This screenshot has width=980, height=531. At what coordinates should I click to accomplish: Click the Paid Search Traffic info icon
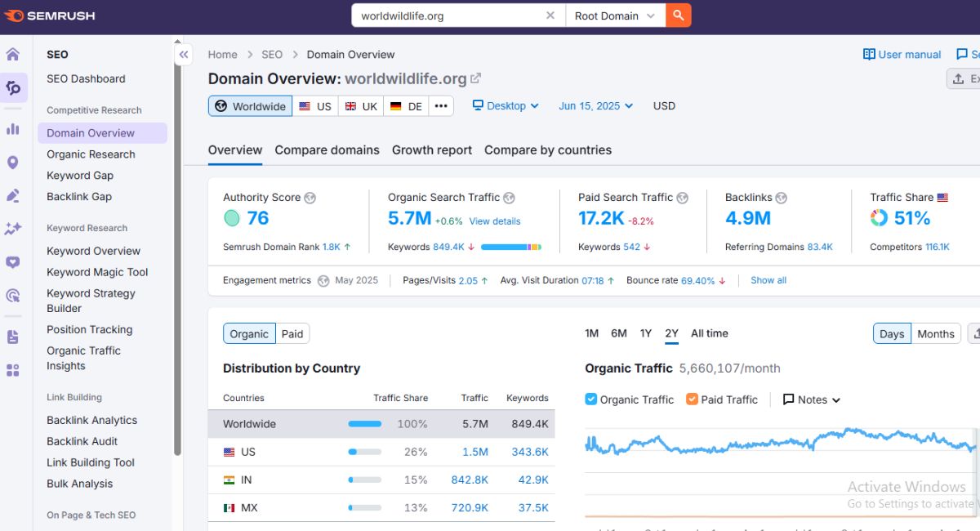coord(683,198)
